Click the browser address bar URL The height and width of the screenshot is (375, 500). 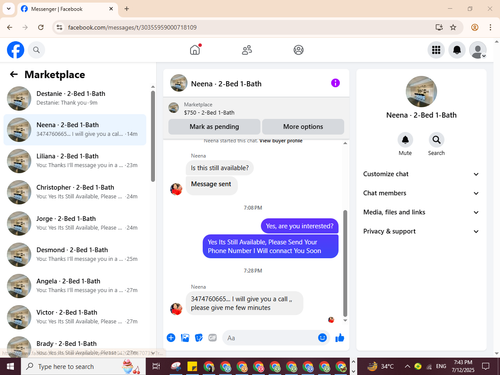pyautogui.click(x=132, y=27)
